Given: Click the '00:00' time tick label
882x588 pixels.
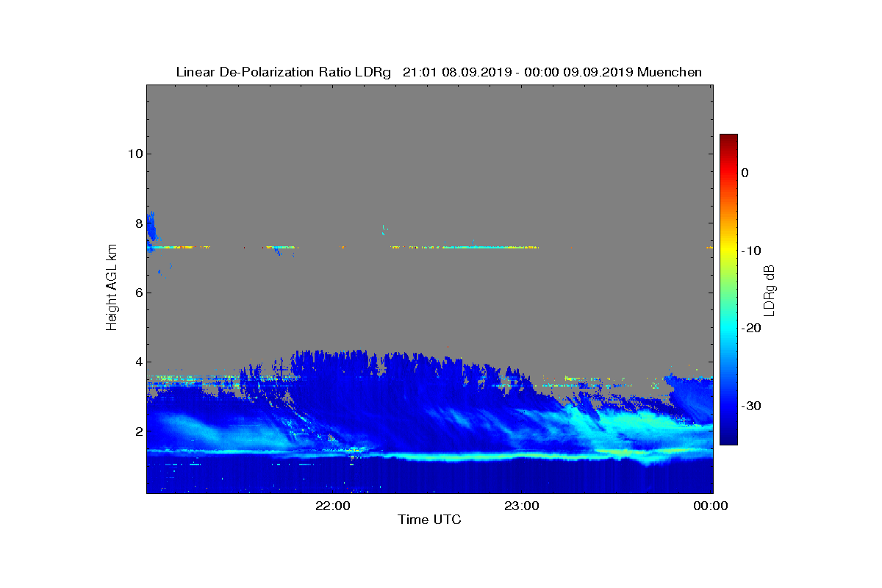Looking at the screenshot, I should click(711, 506).
